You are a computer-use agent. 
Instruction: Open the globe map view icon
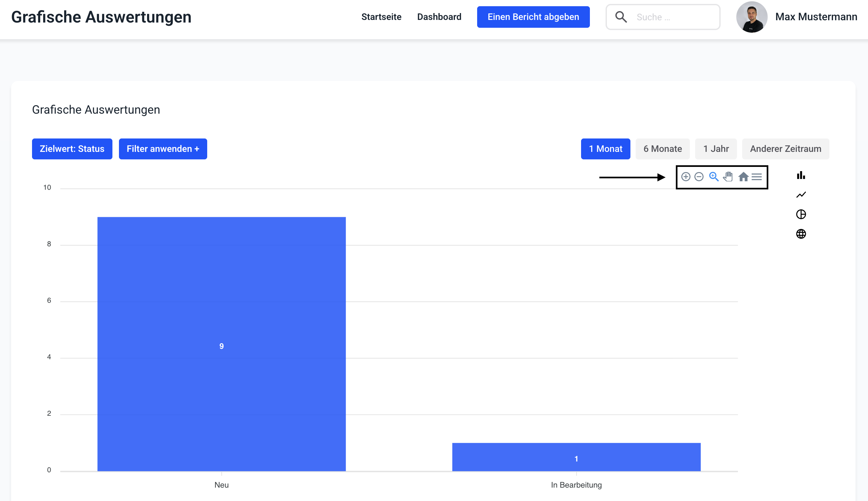[801, 234]
